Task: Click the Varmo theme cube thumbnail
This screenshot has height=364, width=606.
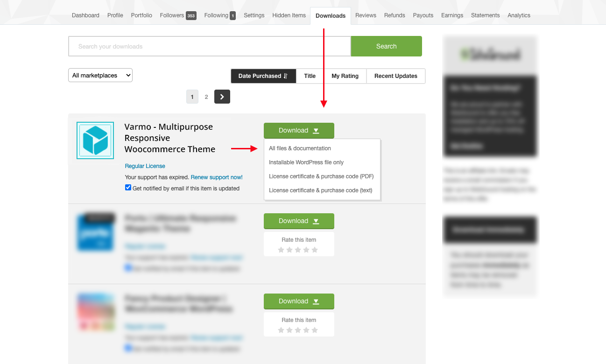Action: pos(95,140)
